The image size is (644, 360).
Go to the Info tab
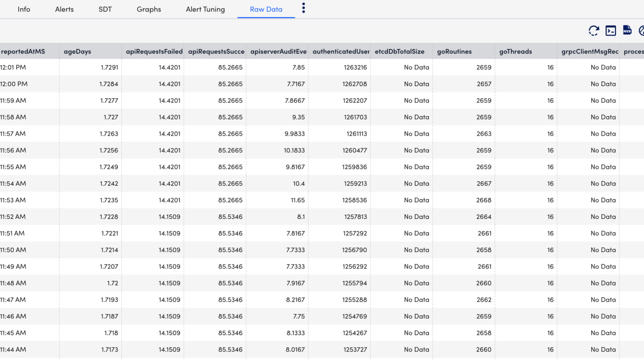click(23, 9)
